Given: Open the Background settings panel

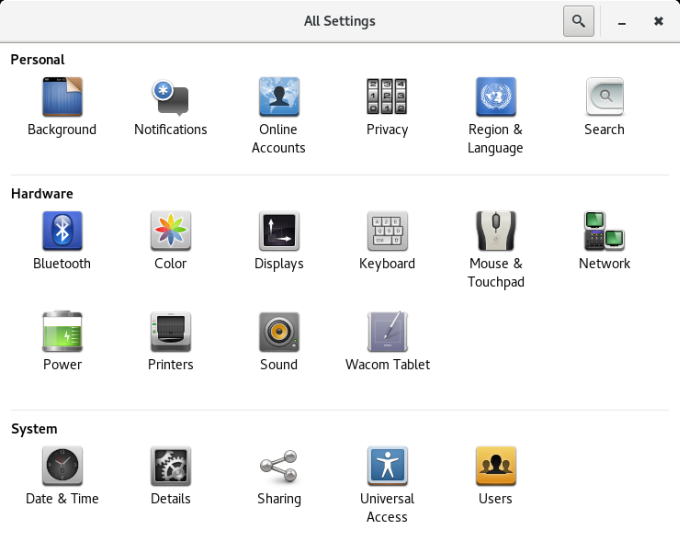Looking at the screenshot, I should click(62, 98).
